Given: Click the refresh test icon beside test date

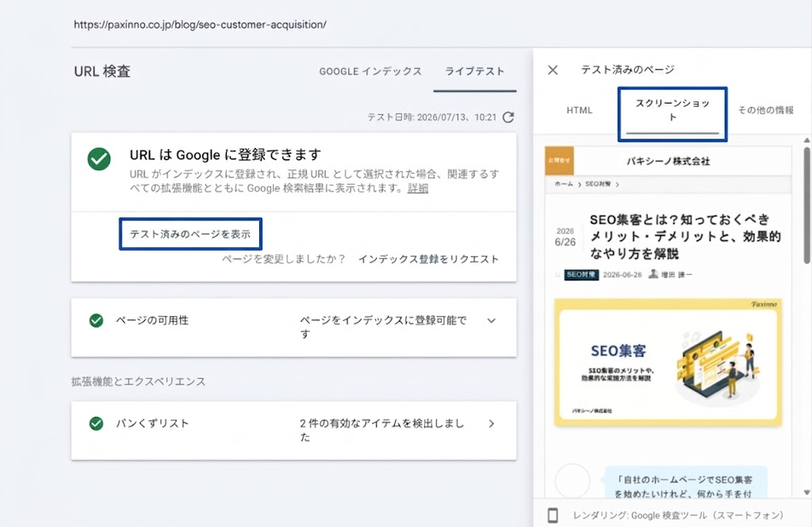Looking at the screenshot, I should [x=508, y=117].
